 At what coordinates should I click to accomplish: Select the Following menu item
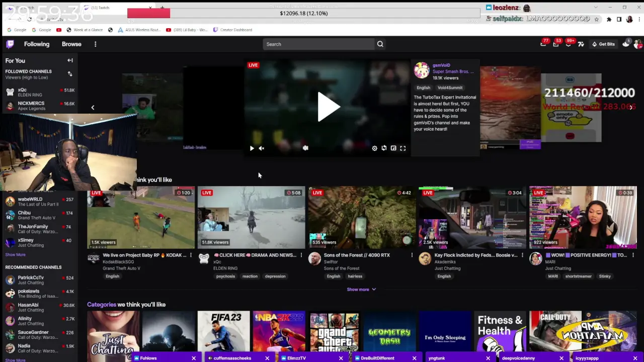(36, 44)
